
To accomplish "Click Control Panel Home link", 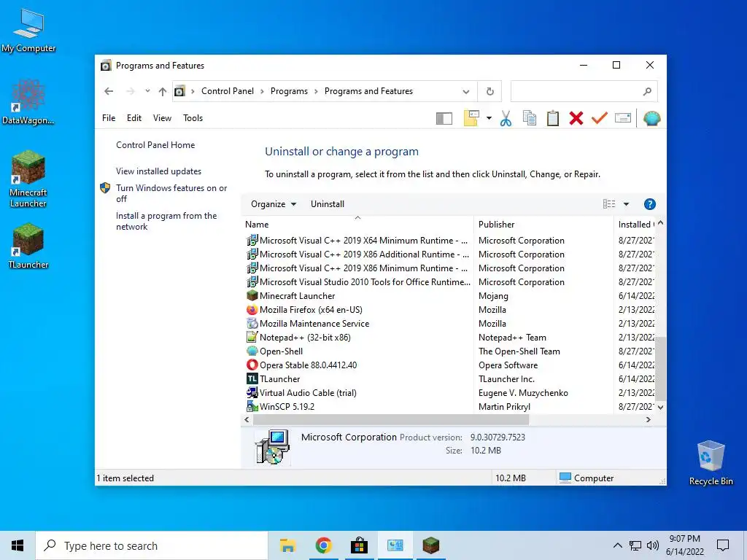I will coord(155,145).
